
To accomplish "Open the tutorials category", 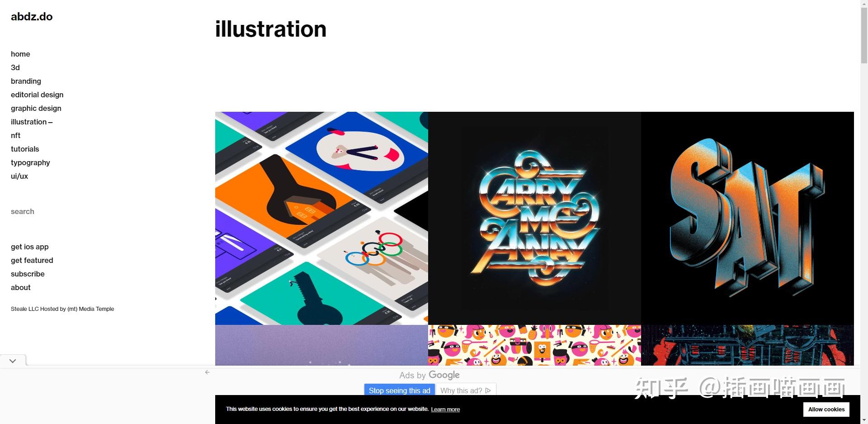I will click(25, 149).
